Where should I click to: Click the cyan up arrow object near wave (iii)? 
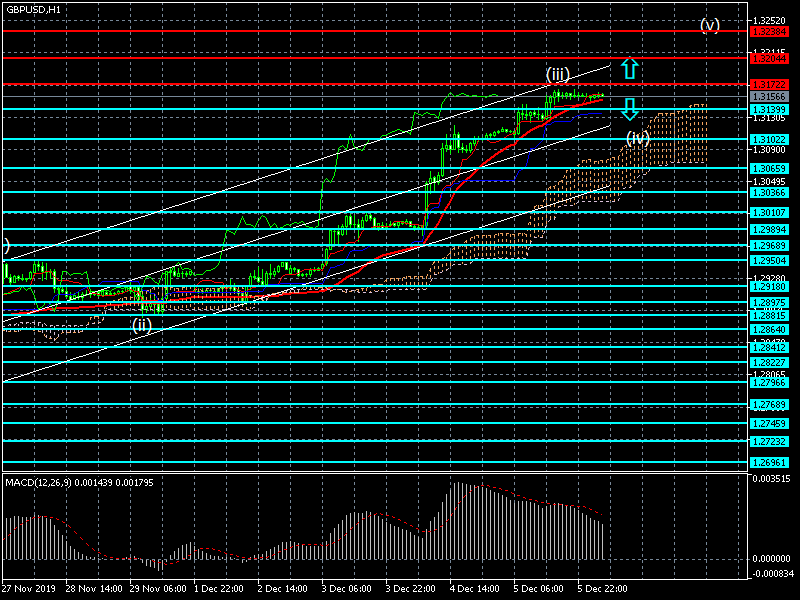point(630,68)
